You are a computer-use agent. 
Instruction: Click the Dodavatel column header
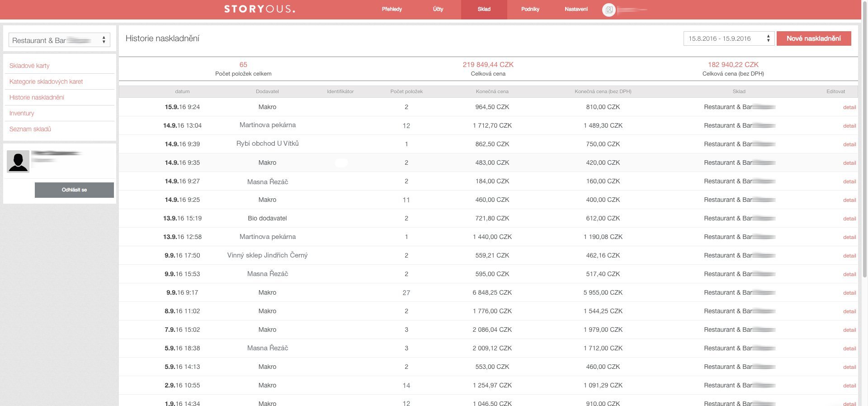(x=267, y=91)
